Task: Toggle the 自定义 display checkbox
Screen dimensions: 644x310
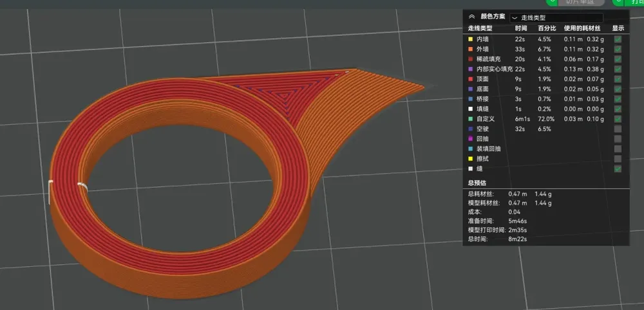Action: [618, 119]
